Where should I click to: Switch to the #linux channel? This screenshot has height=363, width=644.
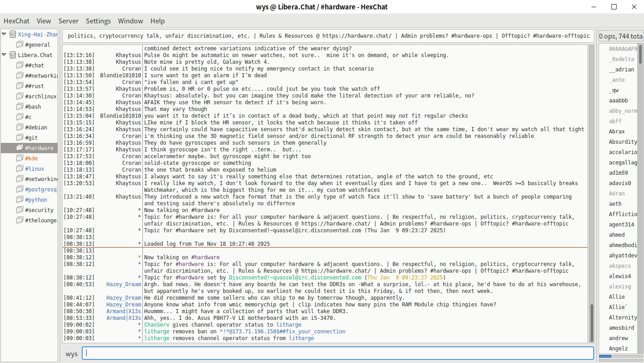coord(35,169)
